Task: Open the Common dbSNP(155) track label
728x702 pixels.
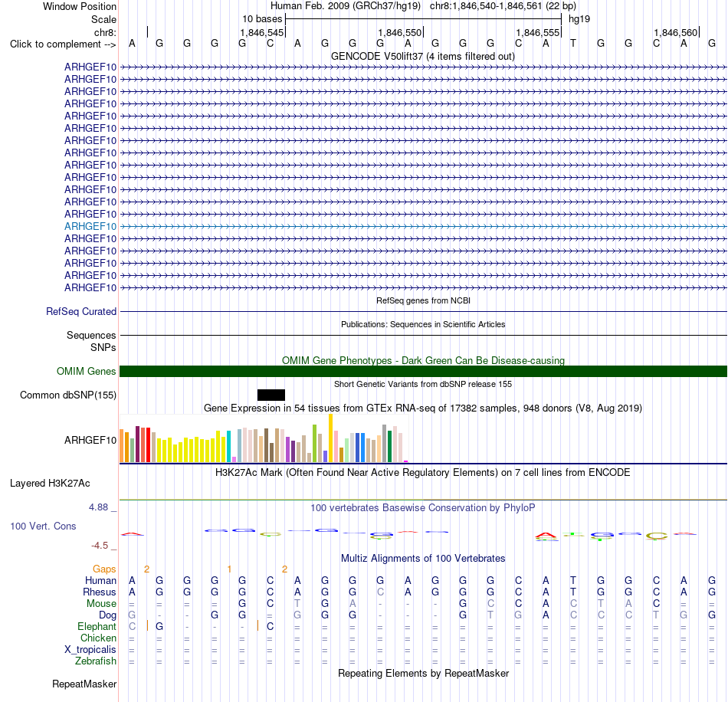Action: pyautogui.click(x=67, y=395)
